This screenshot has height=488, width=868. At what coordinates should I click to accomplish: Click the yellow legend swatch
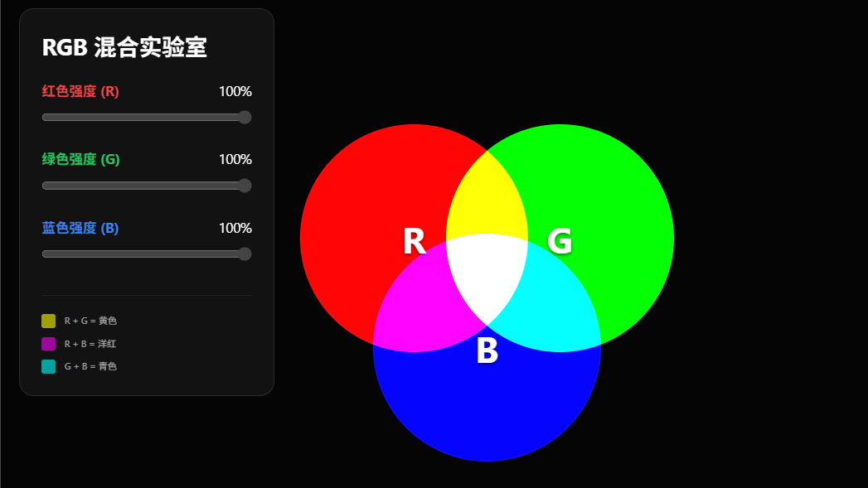[49, 321]
